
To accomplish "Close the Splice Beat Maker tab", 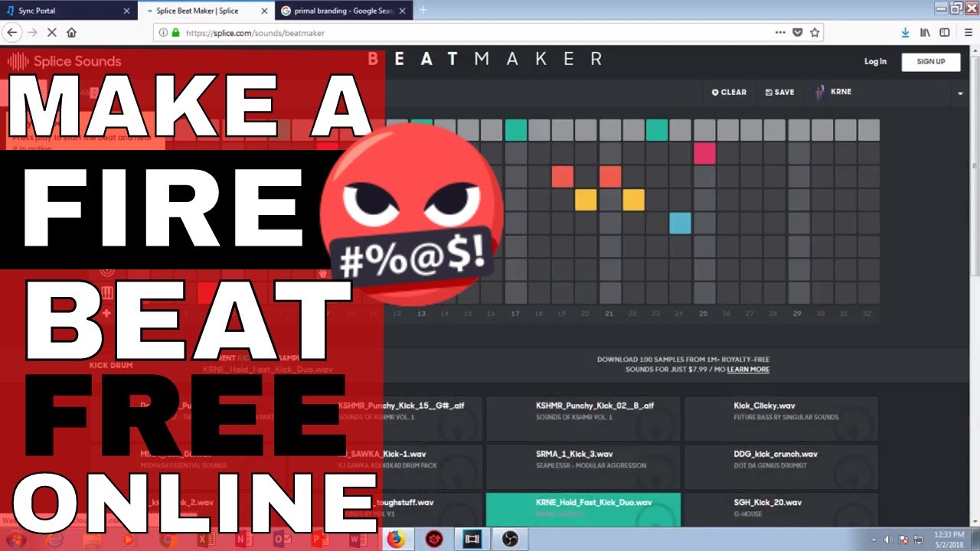I will [263, 11].
